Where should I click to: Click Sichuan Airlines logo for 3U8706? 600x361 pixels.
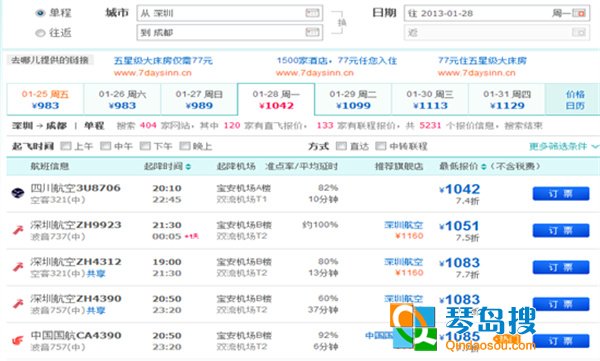pos(18,193)
